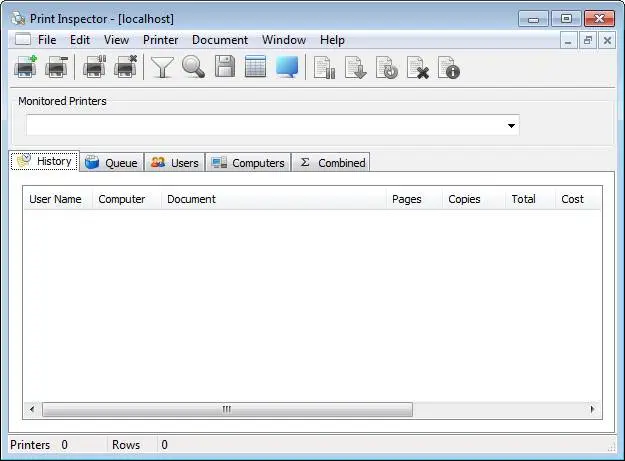The width and height of the screenshot is (625, 461).
Task: Open the View menu
Action: click(x=116, y=40)
